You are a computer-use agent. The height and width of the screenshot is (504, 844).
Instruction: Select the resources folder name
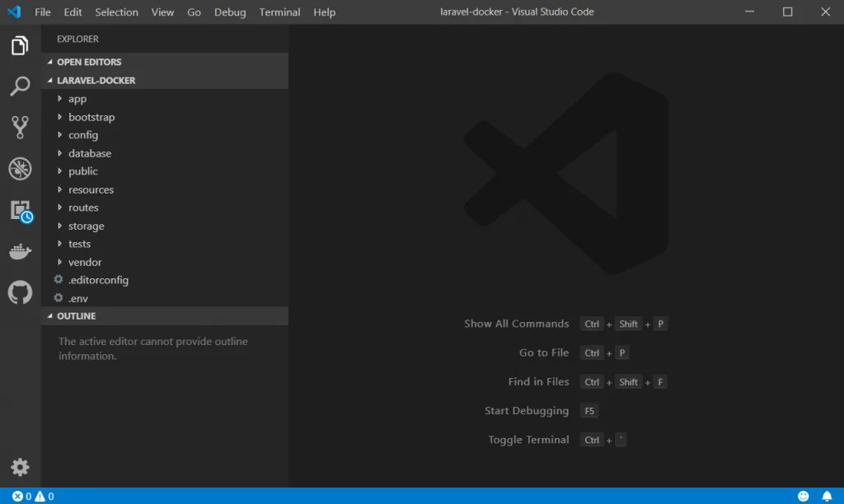click(91, 189)
